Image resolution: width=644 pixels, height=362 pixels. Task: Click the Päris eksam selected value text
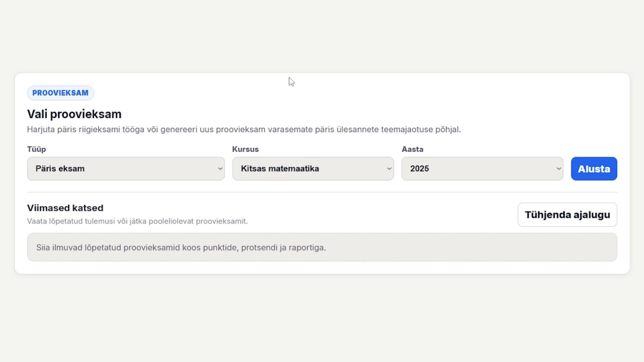(60, 168)
